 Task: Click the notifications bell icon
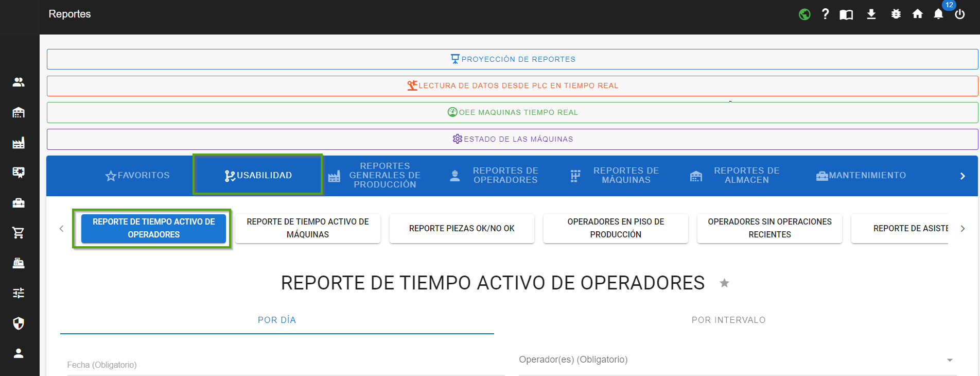coord(938,14)
